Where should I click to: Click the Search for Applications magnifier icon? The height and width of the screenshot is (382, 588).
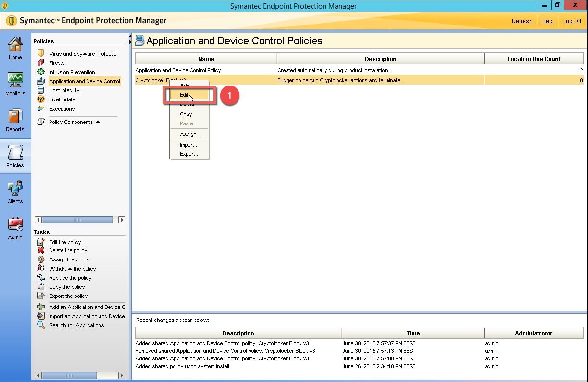pyautogui.click(x=41, y=325)
